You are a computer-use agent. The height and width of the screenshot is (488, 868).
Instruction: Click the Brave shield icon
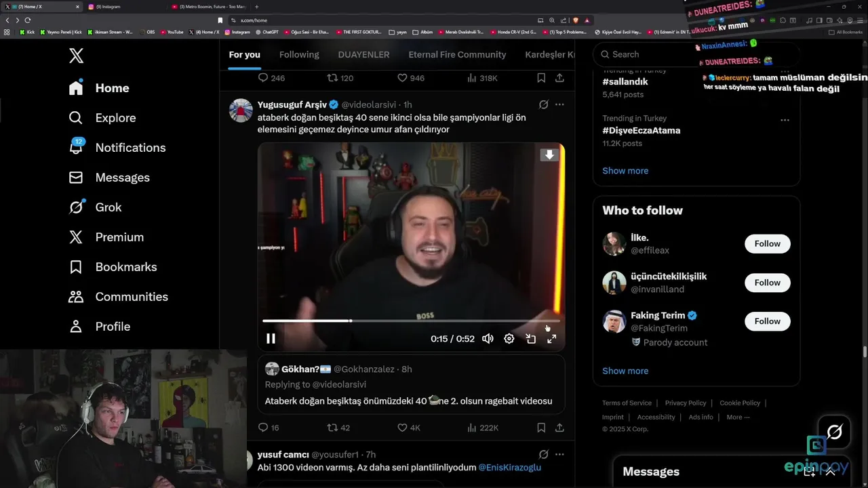[576, 20]
